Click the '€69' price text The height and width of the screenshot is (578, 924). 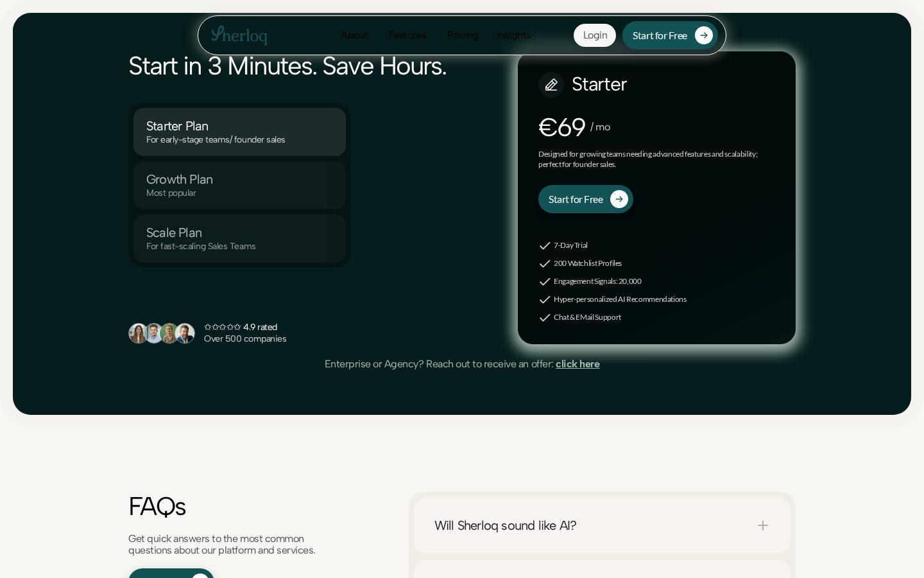pyautogui.click(x=562, y=127)
